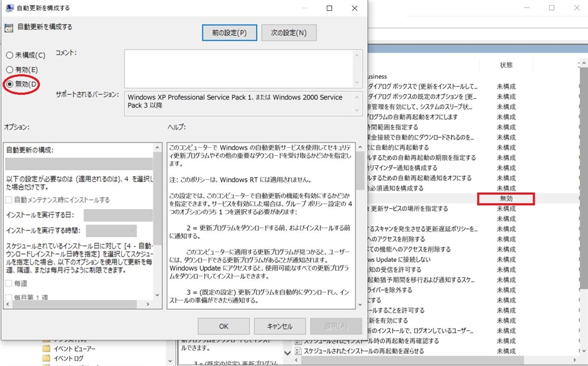Select row ライバーを除外する in background list
Image resolution: width=588 pixels, height=366 pixels.
390,290
